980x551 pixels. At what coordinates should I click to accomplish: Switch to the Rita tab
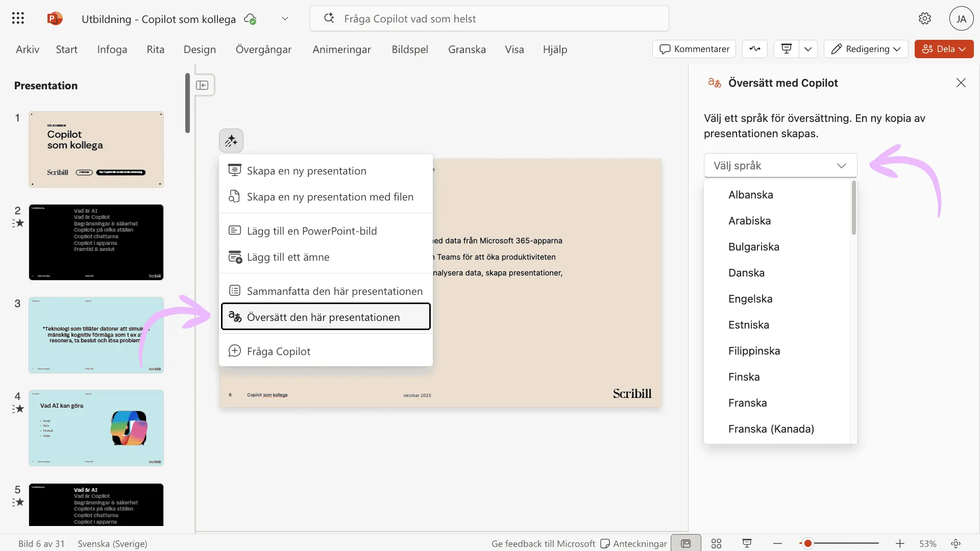point(156,49)
